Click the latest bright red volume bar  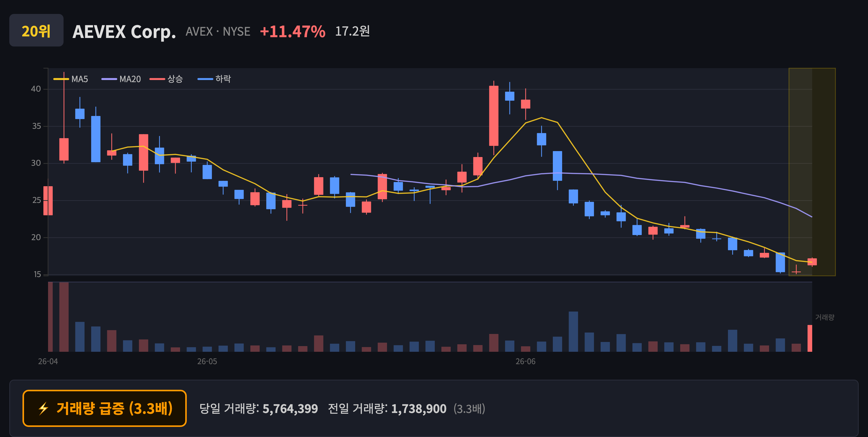810,338
